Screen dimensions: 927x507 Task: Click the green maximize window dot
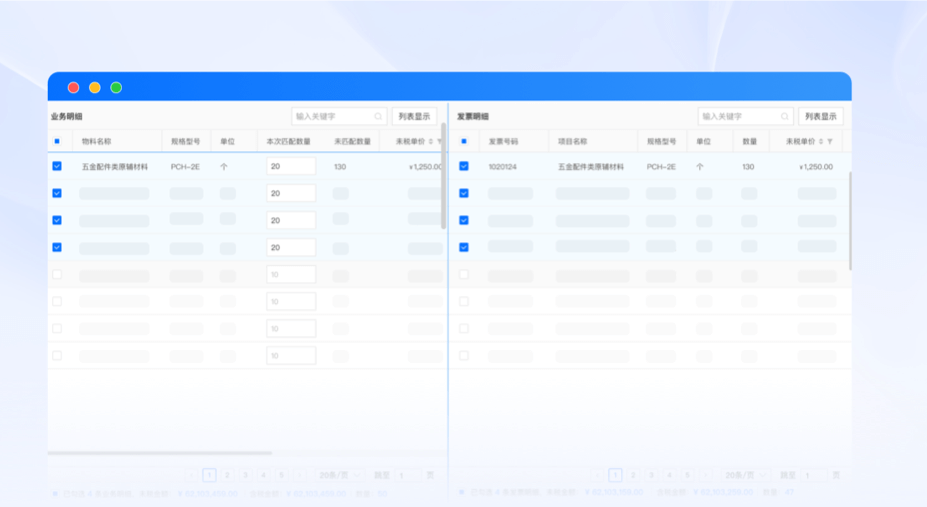pyautogui.click(x=116, y=88)
